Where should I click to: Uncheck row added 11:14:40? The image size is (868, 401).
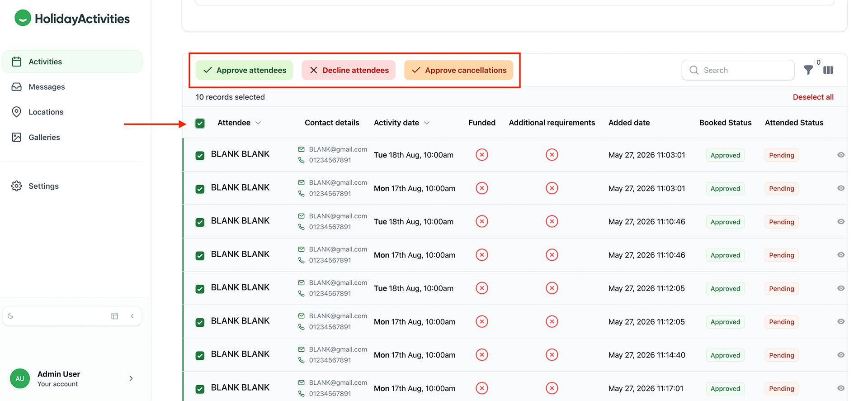[x=200, y=356]
